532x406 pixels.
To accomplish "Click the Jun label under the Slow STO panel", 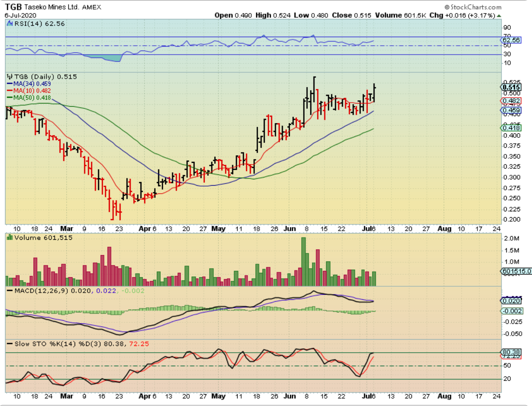I will tap(290, 396).
